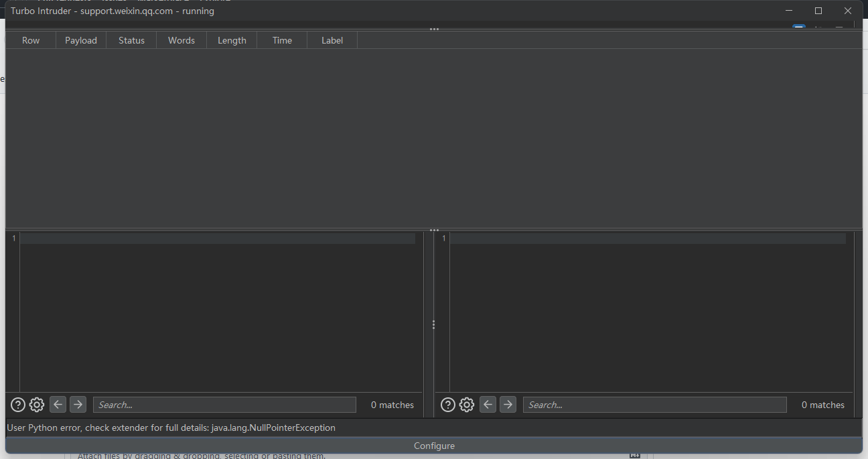
Task: Click the Row column header
Action: pyautogui.click(x=30, y=40)
